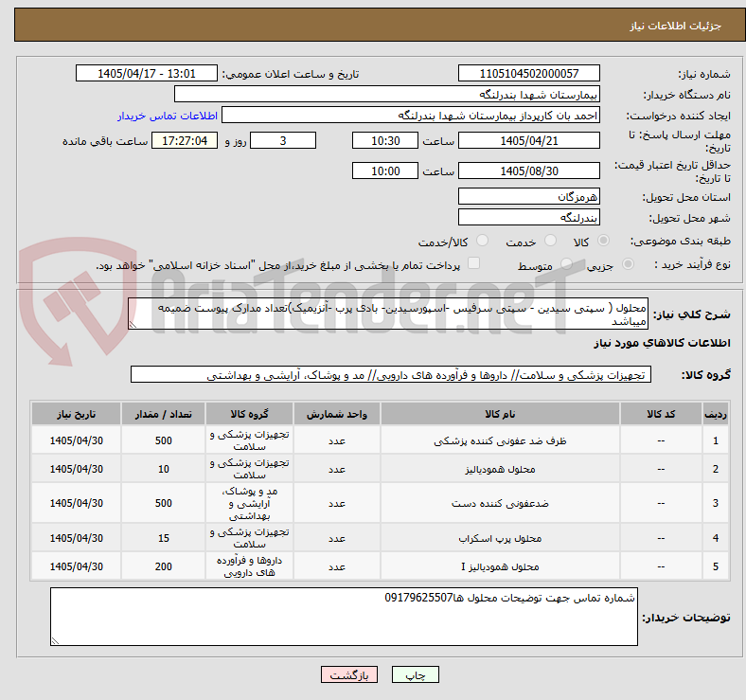
Task: Click the بازگشت back button
Action: [349, 674]
